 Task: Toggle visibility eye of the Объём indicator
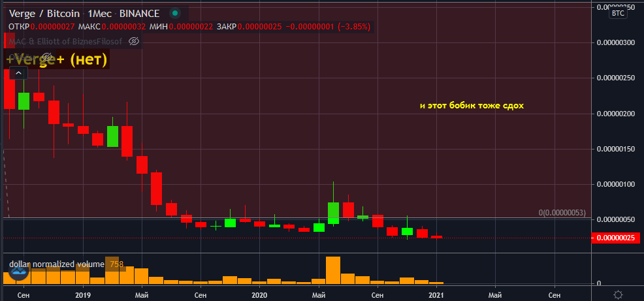pyautogui.click(x=47, y=57)
